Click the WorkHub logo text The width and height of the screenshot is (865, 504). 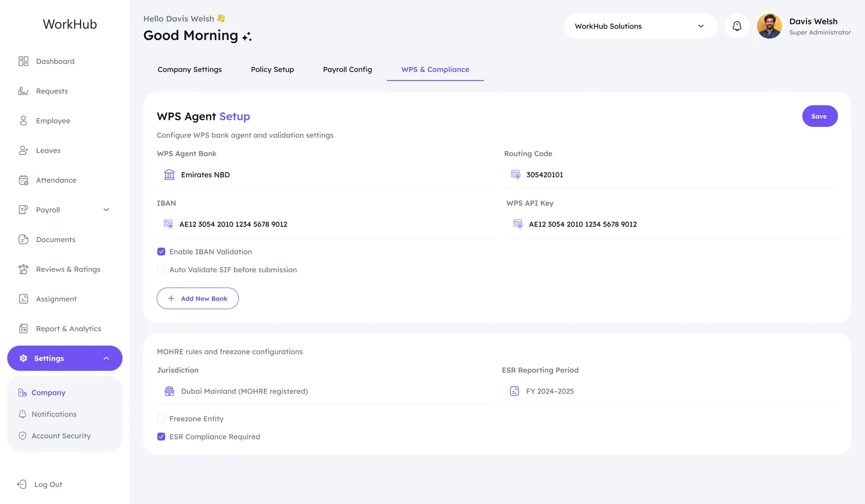pos(70,24)
